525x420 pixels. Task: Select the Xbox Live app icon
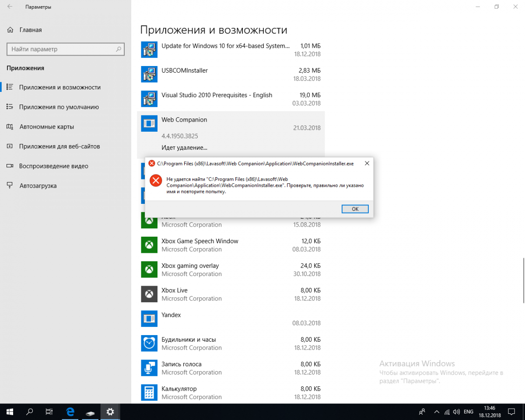pos(149,294)
